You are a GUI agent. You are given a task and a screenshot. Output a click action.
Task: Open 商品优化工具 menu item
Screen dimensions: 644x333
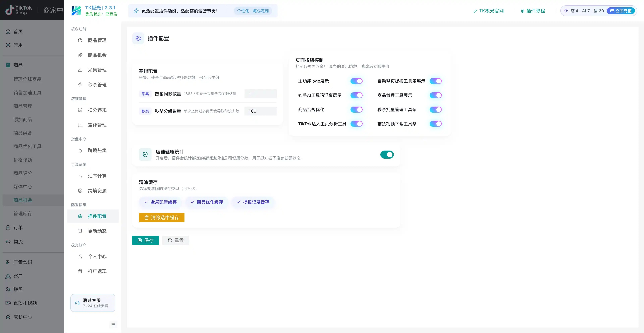27,146
